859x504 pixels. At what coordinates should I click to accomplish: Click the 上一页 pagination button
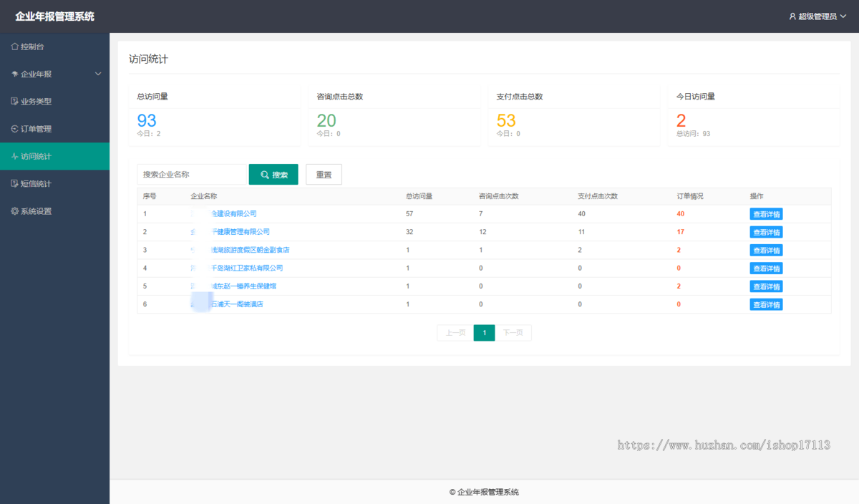455,333
